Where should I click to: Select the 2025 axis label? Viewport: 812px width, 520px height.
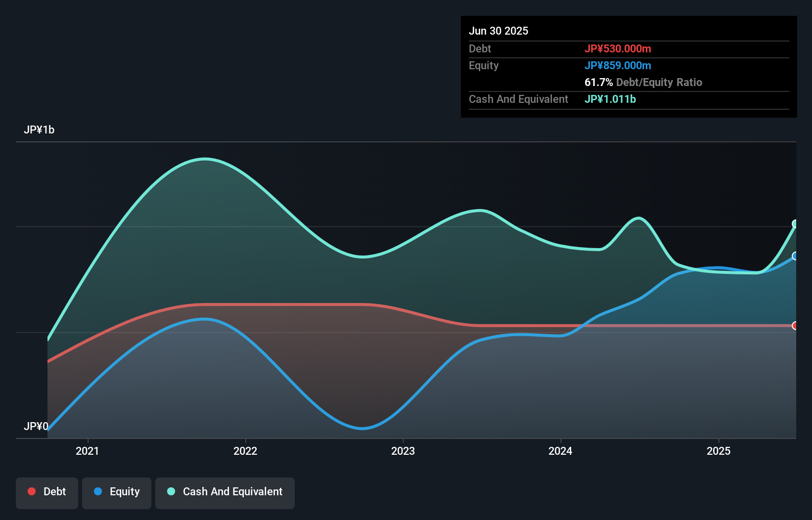click(720, 451)
